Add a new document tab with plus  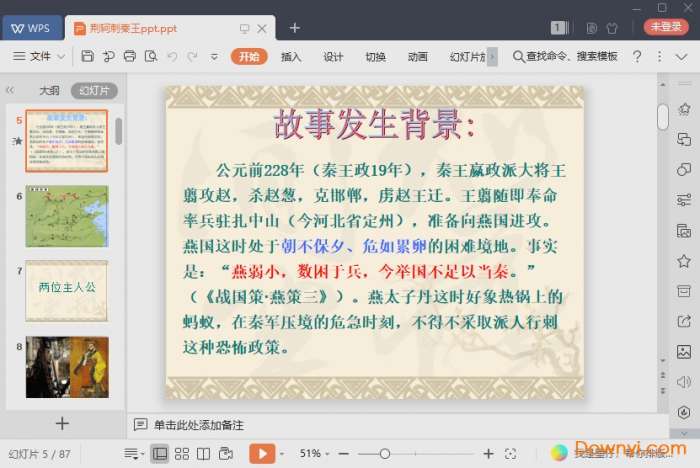[295, 28]
